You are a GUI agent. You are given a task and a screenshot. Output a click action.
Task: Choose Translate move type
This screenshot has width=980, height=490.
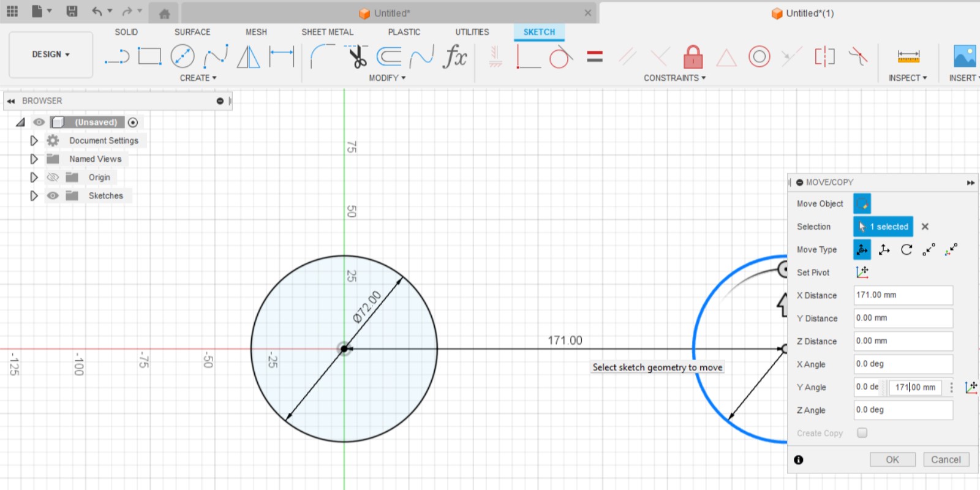(884, 249)
